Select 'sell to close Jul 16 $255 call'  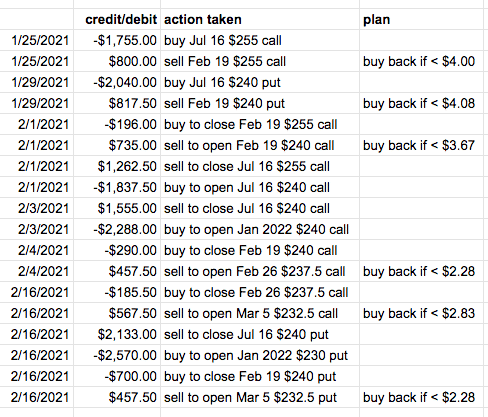(x=260, y=166)
